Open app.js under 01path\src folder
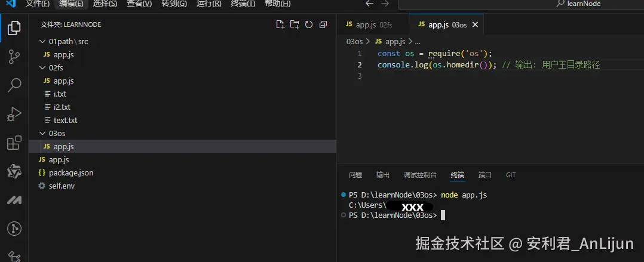The height and width of the screenshot is (262, 644). [x=182, y=54]
